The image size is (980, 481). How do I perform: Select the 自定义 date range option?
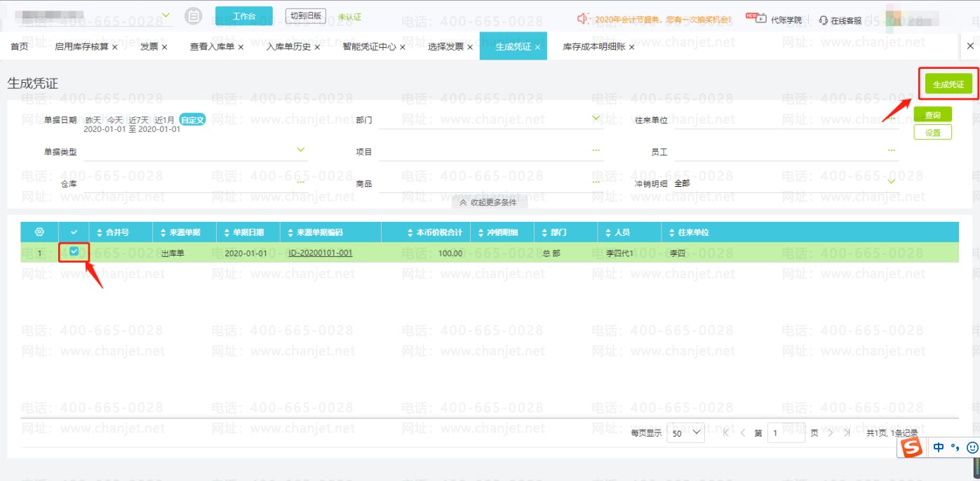coord(192,120)
